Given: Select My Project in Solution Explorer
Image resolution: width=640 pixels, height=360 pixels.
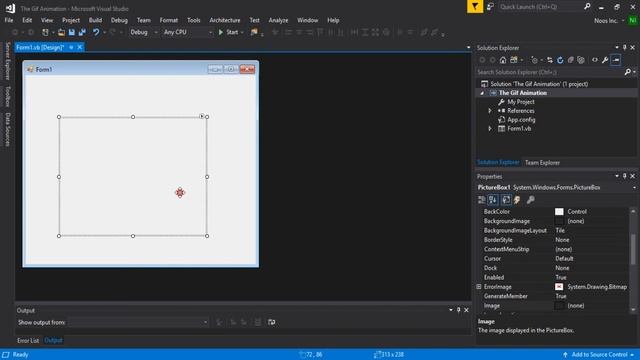Looking at the screenshot, I should (x=520, y=102).
